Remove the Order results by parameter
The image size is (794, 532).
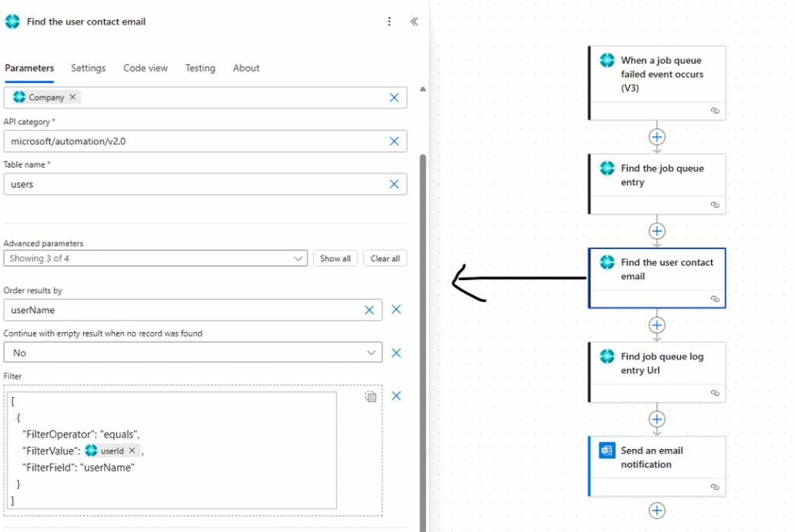[396, 309]
